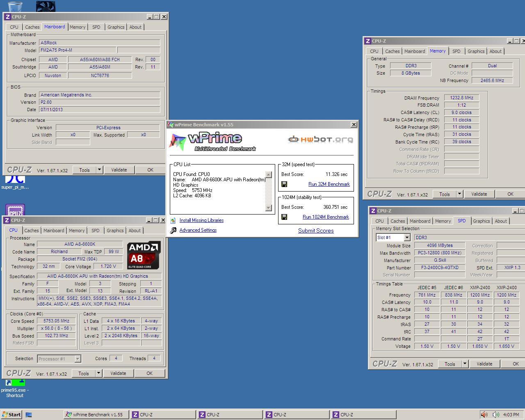Click the Part Number F3-2400C9-4GTXD field
The height and width of the screenshot is (420, 525).
click(x=440, y=268)
